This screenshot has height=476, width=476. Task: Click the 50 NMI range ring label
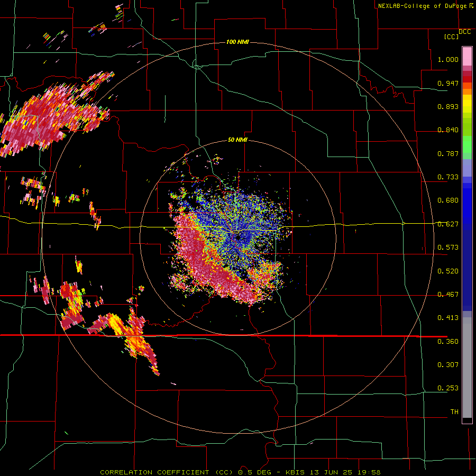(237, 140)
